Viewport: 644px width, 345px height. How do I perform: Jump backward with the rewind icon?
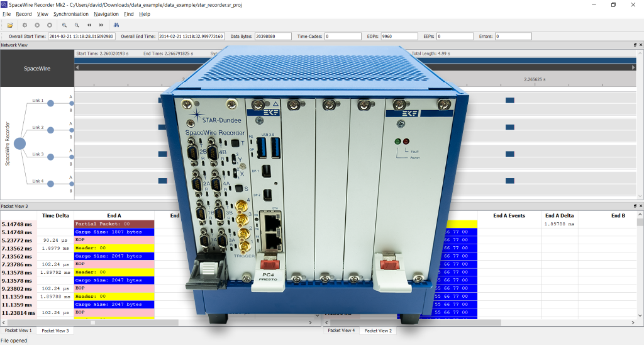coord(89,25)
